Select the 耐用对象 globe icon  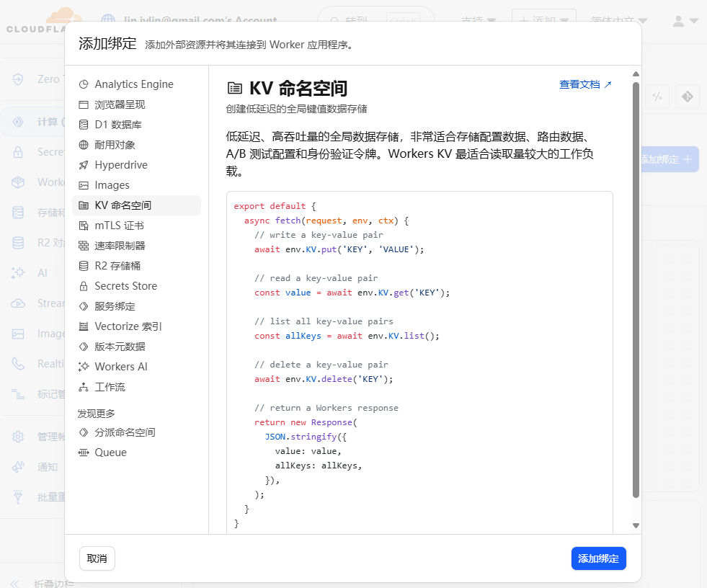(x=84, y=145)
